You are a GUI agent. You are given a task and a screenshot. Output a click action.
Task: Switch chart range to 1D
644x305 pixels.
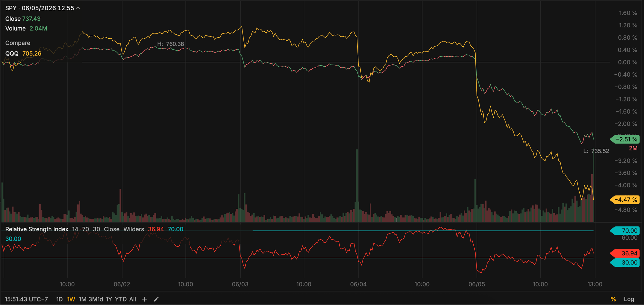(59, 299)
